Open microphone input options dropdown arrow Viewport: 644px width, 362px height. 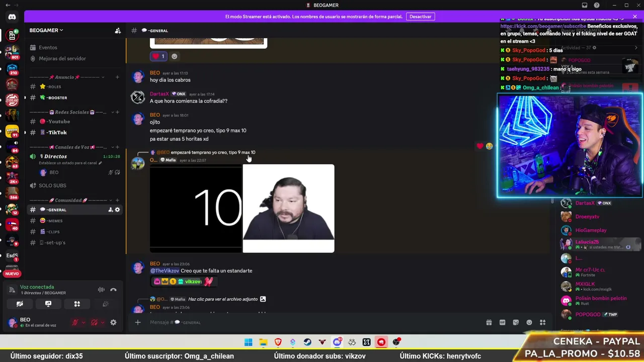click(x=83, y=322)
